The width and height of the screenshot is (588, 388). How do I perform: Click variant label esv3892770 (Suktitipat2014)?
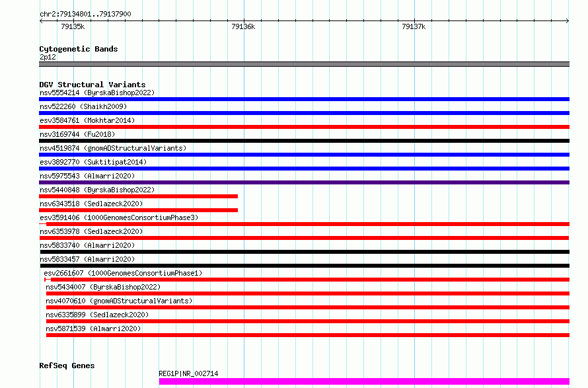(93, 162)
